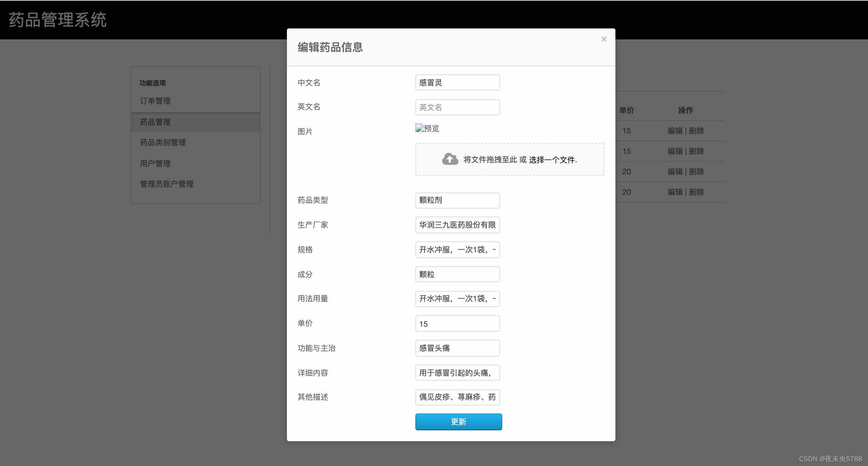Click the 更新 button
This screenshot has height=466, width=868.
[x=458, y=422]
